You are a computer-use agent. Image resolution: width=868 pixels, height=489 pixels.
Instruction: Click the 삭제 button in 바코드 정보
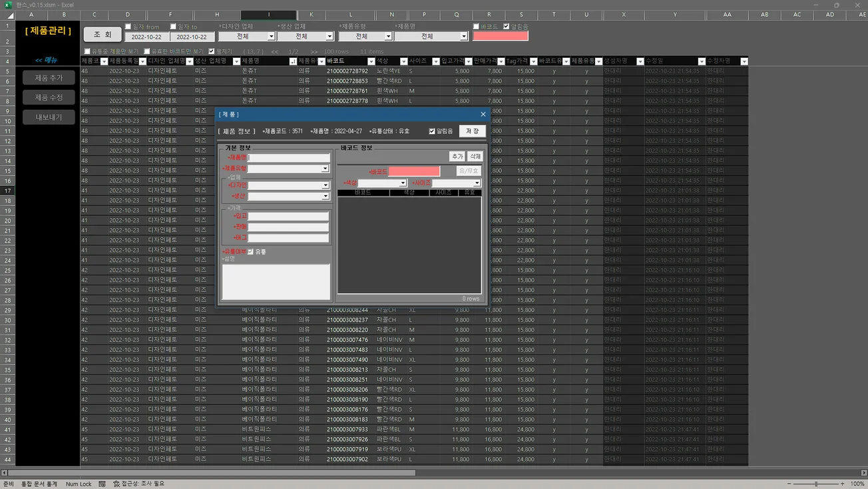[x=475, y=157]
